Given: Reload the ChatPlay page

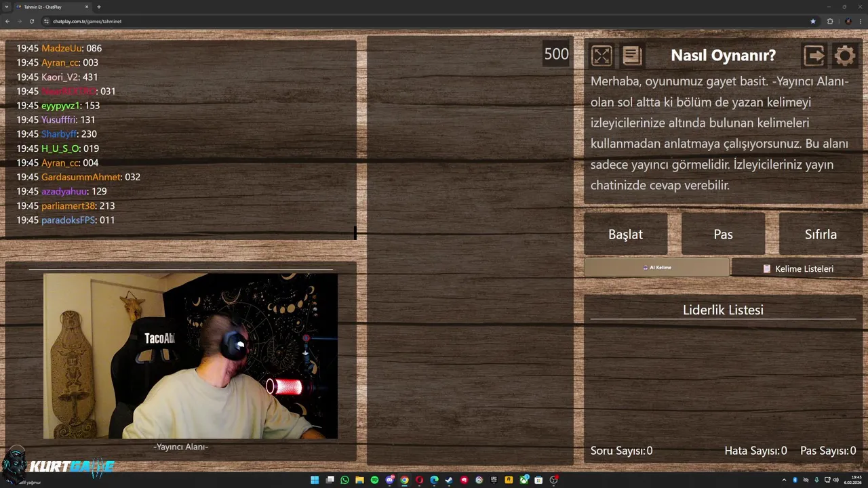Looking at the screenshot, I should click(x=31, y=21).
